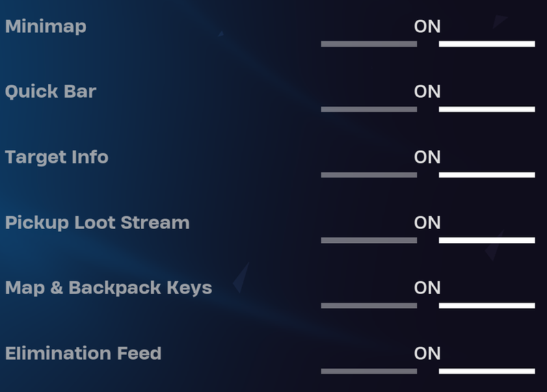
Task: Click the white right segment for Quick Bar
Action: pos(486,109)
